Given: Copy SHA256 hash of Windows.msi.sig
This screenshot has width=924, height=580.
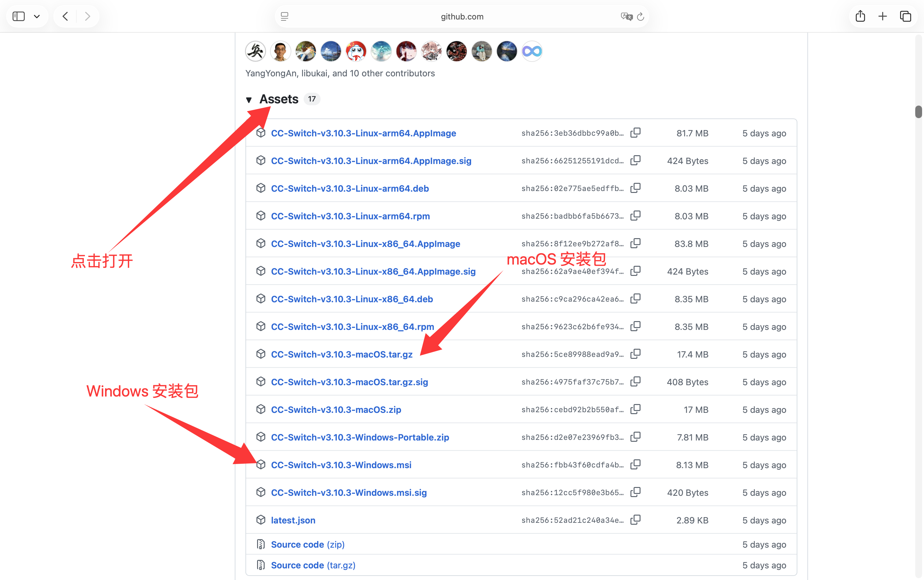Looking at the screenshot, I should click(635, 492).
